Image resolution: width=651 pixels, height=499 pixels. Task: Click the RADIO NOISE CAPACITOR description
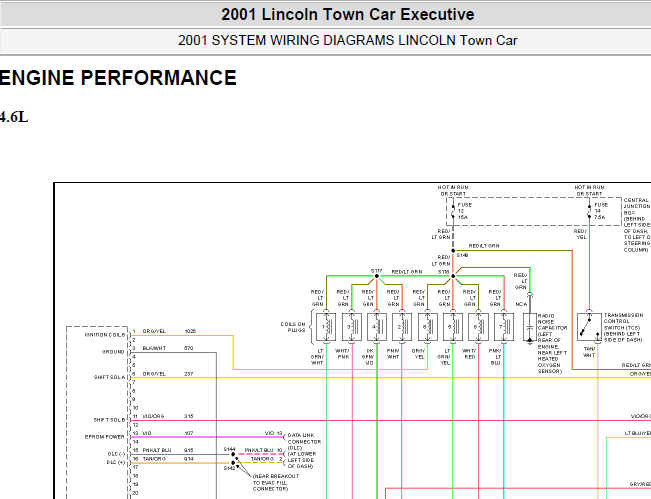click(x=552, y=343)
